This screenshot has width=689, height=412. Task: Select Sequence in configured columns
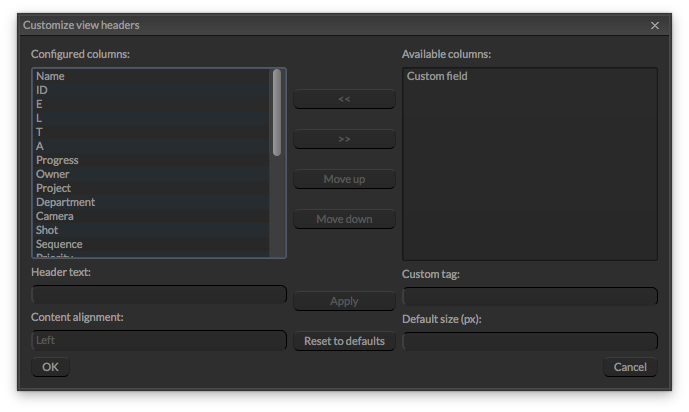(152, 244)
